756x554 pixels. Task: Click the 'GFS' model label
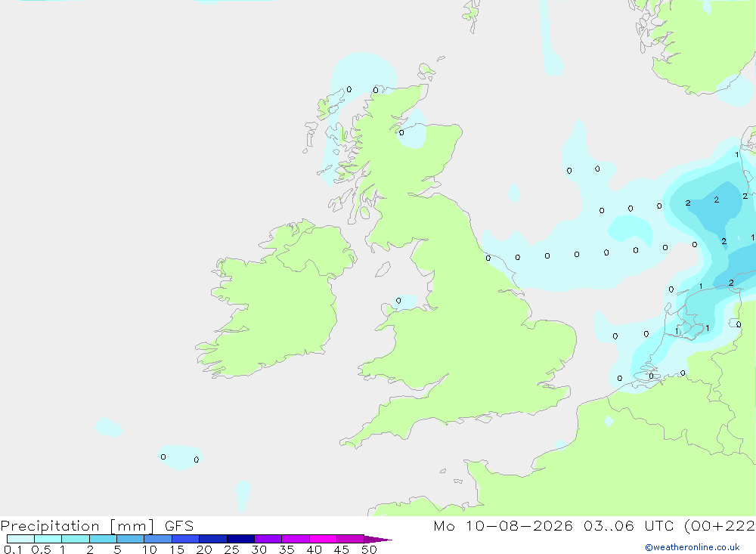click(179, 525)
